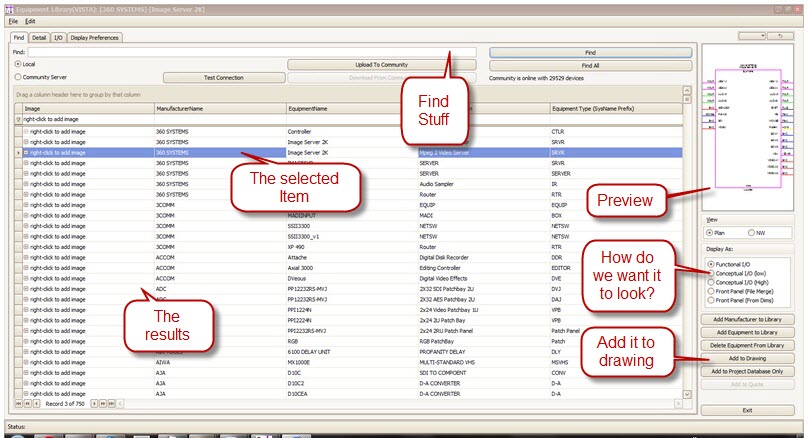Viewport: 808px width, 438px height.
Task: Click Upload To Community
Action: pyautogui.click(x=382, y=65)
